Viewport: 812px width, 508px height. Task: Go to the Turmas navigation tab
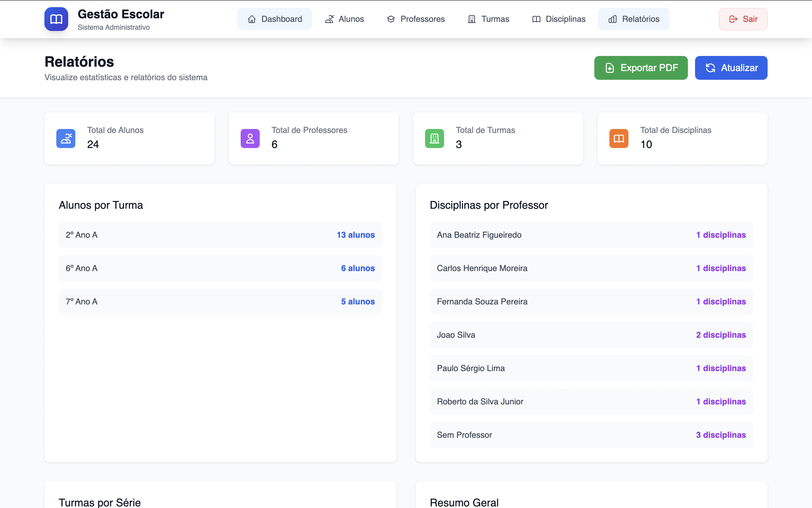click(x=488, y=19)
